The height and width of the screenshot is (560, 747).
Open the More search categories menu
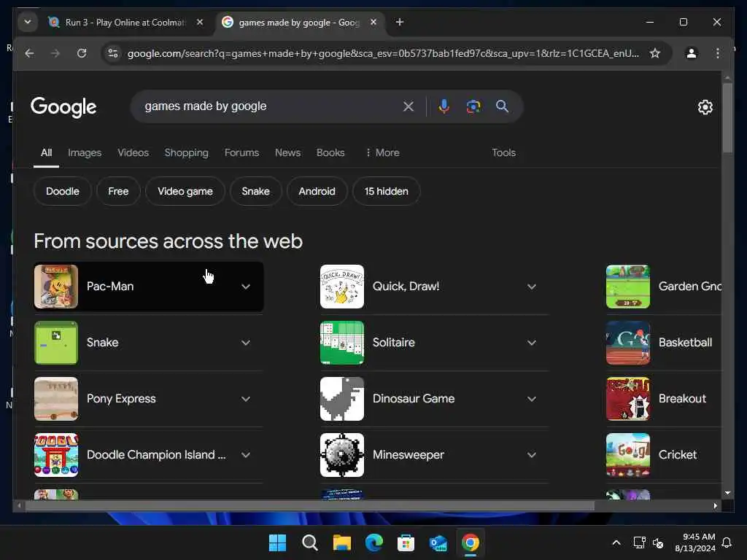[382, 153]
